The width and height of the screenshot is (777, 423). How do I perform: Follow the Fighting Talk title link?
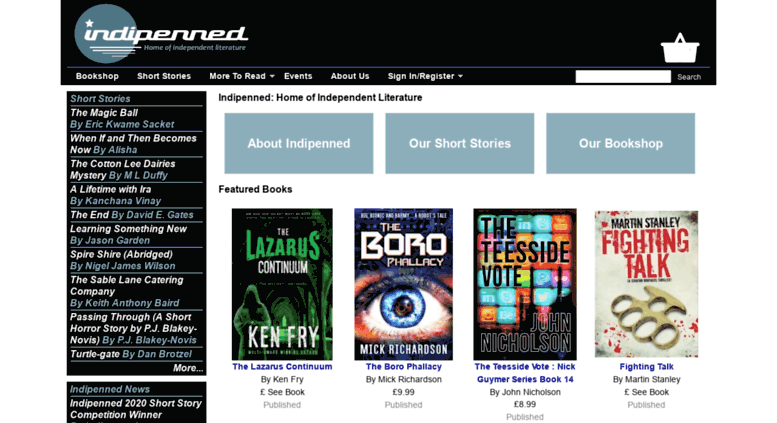pos(646,367)
